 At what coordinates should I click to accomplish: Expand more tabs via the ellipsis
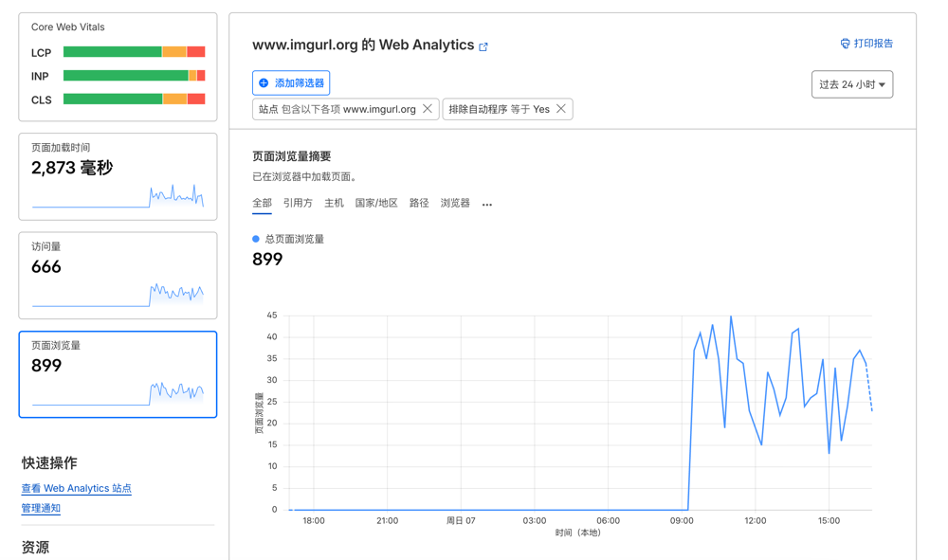click(487, 204)
